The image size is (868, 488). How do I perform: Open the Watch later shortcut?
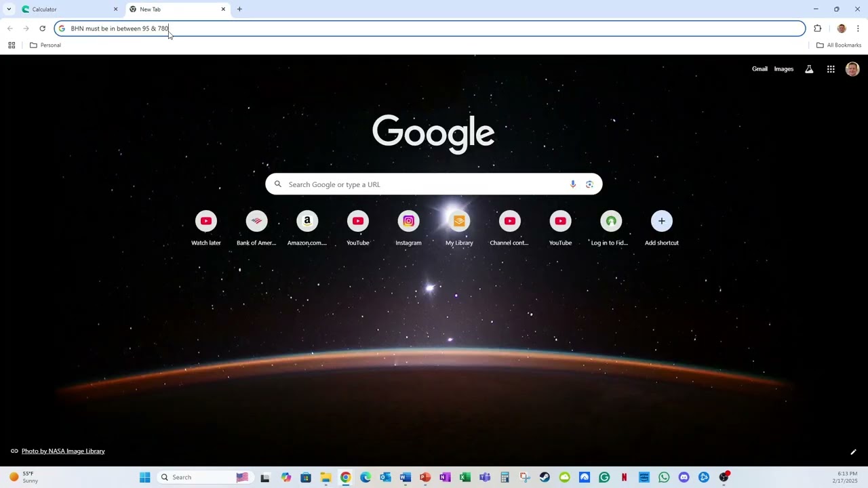206,228
